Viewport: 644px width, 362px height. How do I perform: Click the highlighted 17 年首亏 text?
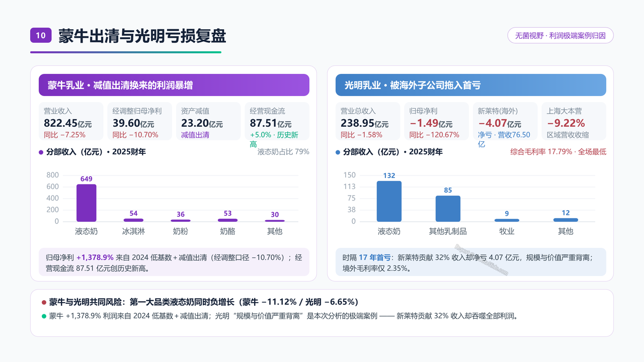pyautogui.click(x=375, y=257)
